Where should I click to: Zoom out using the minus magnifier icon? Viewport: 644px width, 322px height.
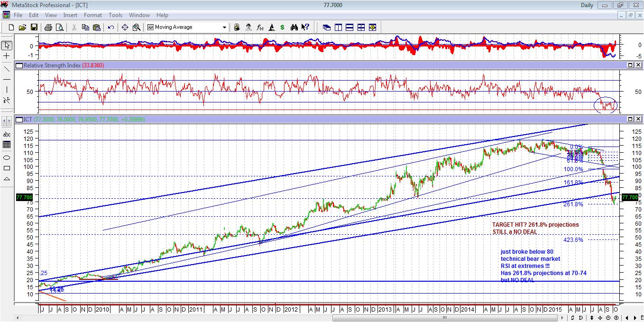coord(608,318)
